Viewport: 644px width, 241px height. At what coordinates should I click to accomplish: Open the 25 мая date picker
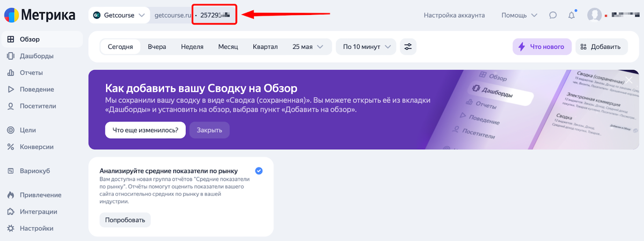[308, 47]
